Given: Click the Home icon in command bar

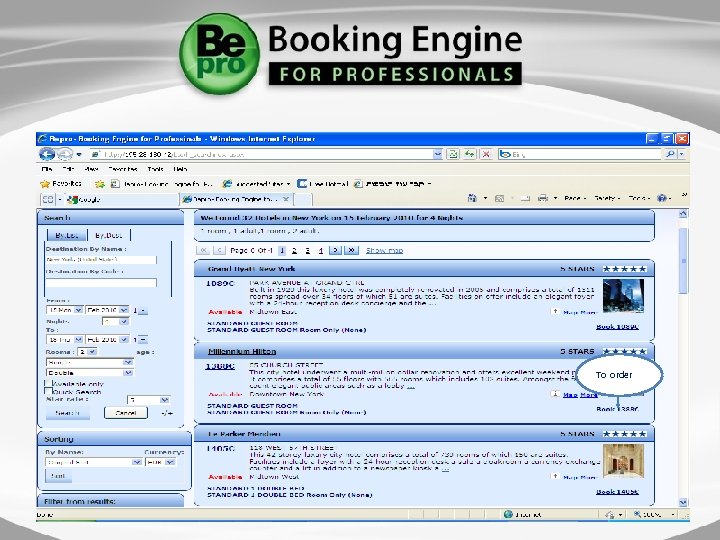Looking at the screenshot, I should click(x=472, y=198).
